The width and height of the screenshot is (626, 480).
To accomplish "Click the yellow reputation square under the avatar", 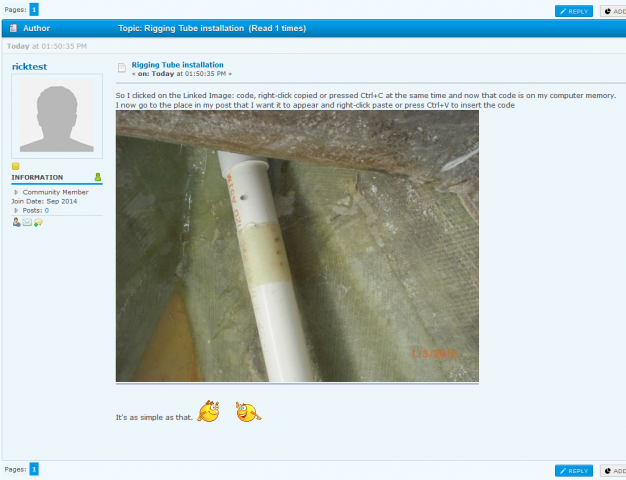I will pos(16,166).
